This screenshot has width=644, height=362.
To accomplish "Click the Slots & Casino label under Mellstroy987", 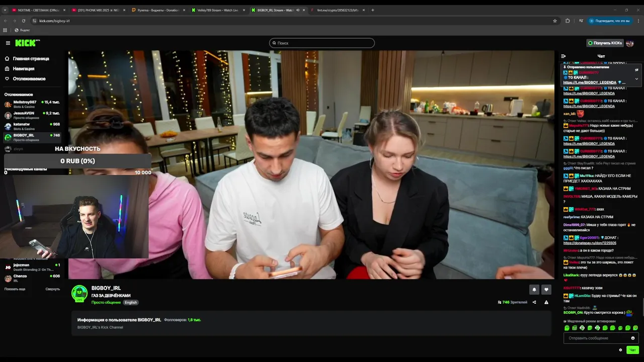I will (24, 107).
